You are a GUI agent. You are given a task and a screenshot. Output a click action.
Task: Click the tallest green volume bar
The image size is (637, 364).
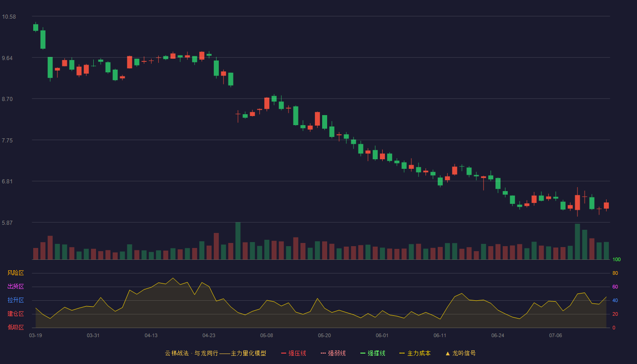[238, 241]
